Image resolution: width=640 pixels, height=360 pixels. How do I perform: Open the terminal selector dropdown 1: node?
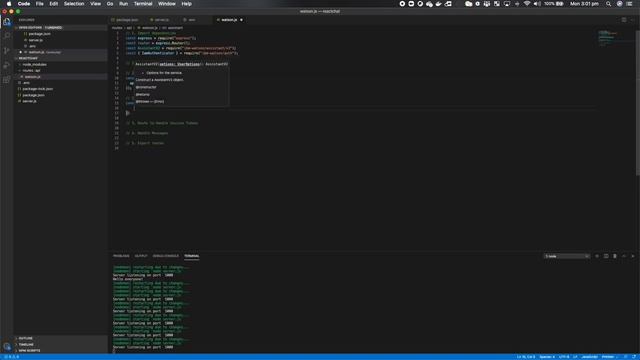coord(567,256)
